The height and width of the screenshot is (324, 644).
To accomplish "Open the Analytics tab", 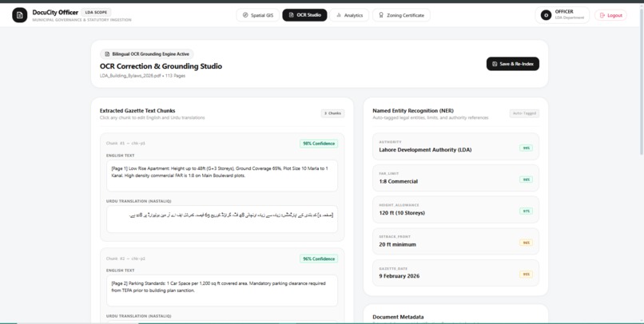I will click(349, 15).
